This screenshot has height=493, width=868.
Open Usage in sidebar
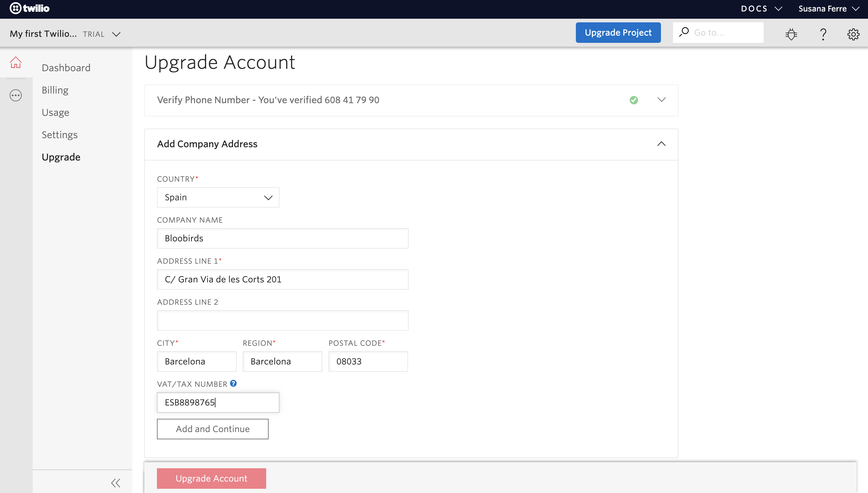point(55,113)
